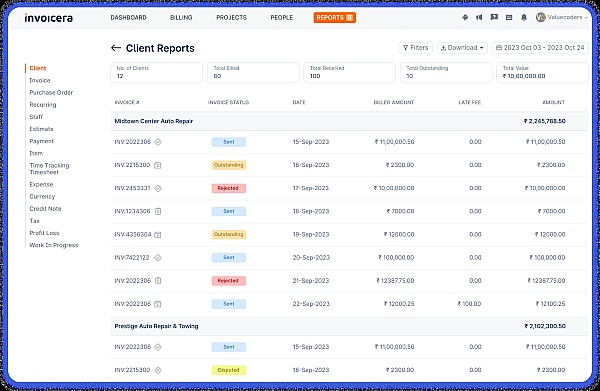600x391 pixels.
Task: Click the Valuecoders avatar image
Action: coord(540,17)
